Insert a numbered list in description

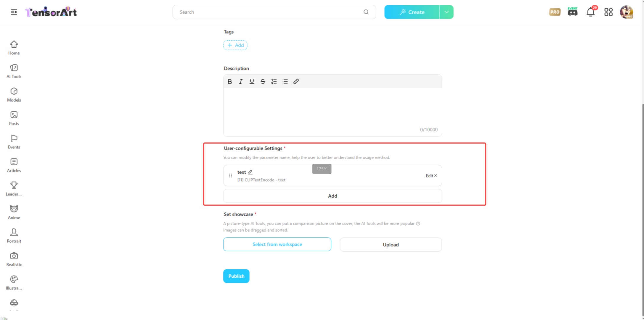point(274,81)
